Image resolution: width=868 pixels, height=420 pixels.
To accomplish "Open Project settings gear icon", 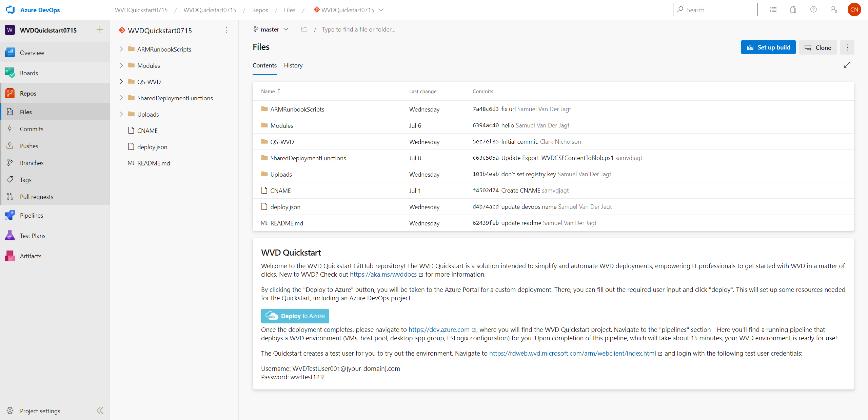I will pos(10,411).
